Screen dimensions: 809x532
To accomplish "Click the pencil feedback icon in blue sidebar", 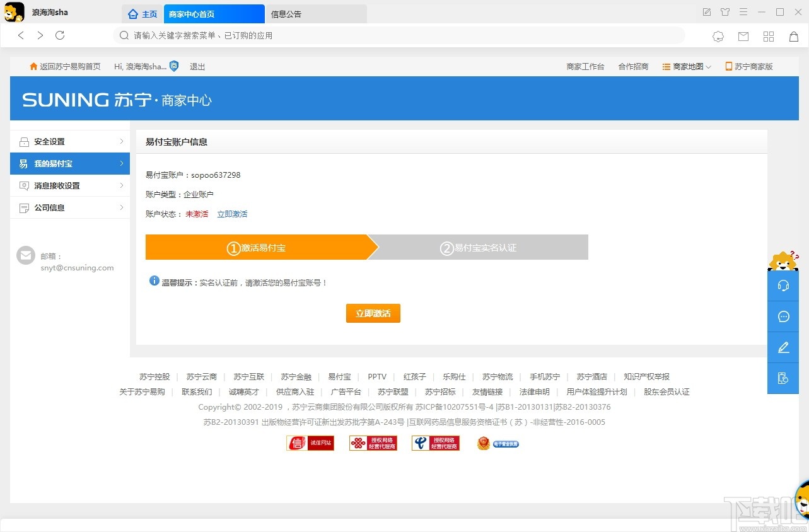I will 783,347.
